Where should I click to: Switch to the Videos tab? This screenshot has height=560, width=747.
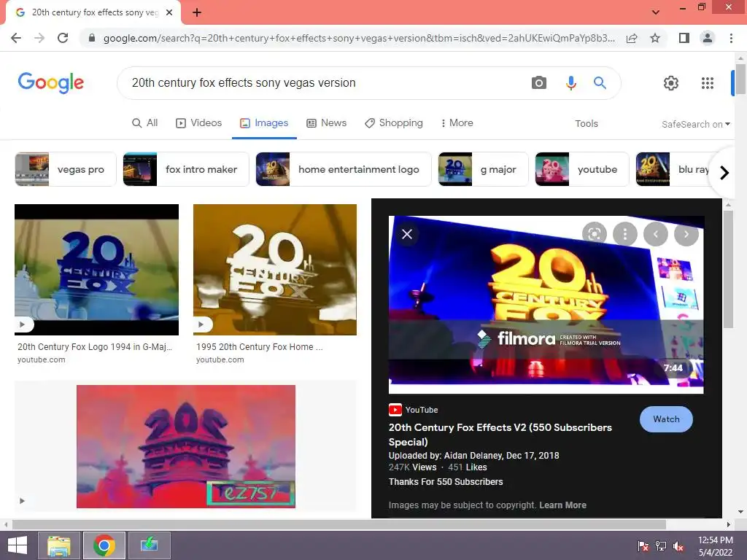(198, 122)
